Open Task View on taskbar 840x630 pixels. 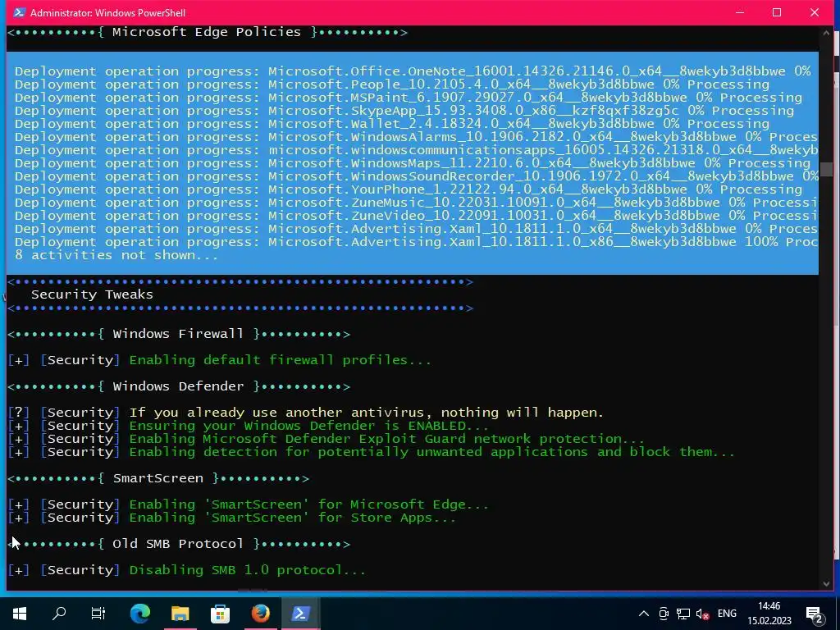98,614
